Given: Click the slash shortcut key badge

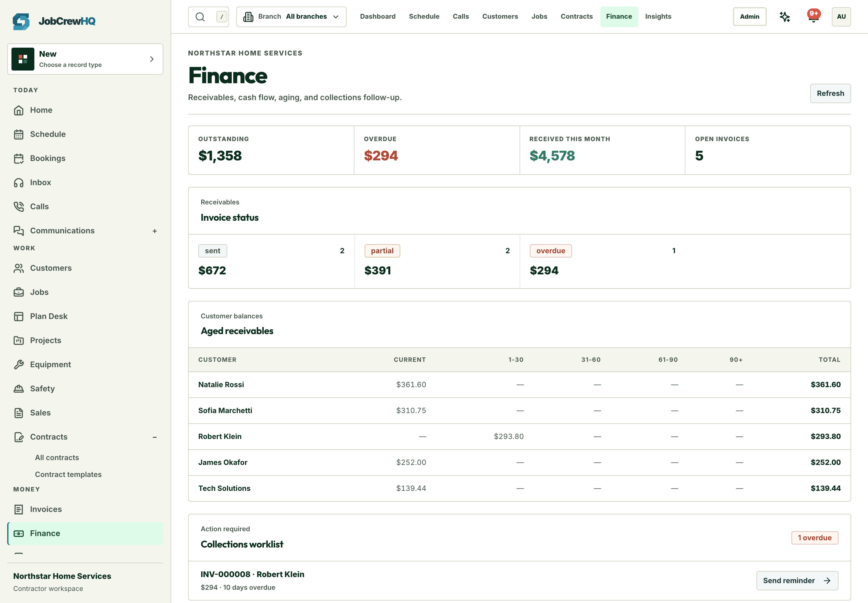Looking at the screenshot, I should (222, 17).
